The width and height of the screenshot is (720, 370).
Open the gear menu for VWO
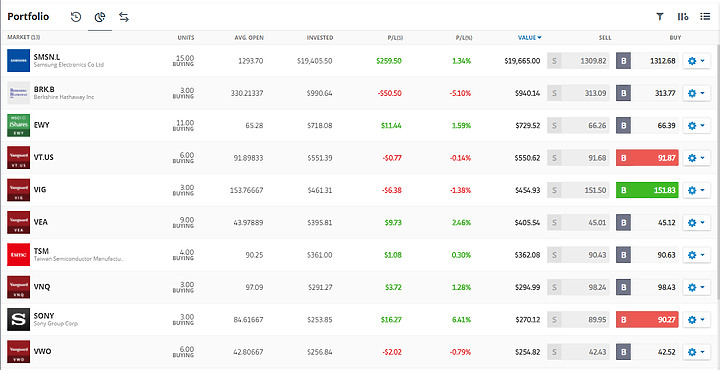point(697,352)
